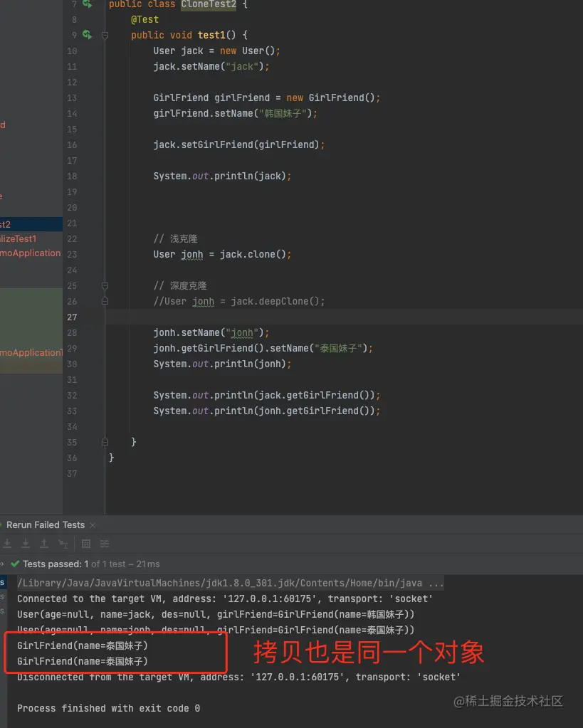The width and height of the screenshot is (583, 728).
Task: Select the highlighted st2 project tree item
Action: [x=31, y=224]
